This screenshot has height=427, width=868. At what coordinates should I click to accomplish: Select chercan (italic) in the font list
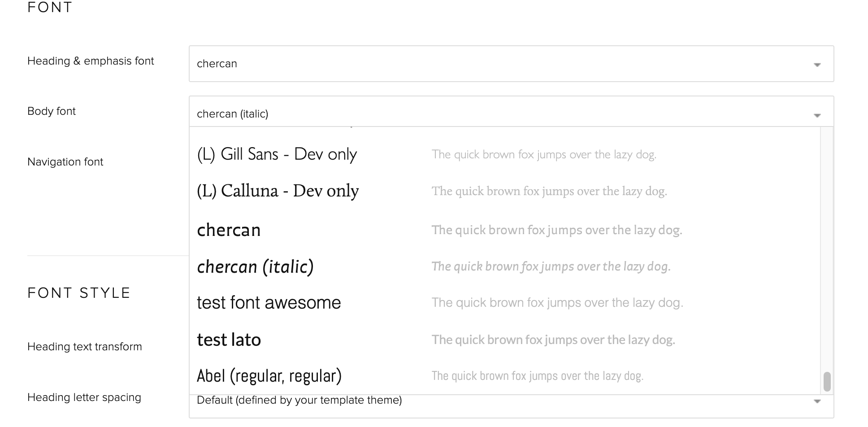click(255, 266)
